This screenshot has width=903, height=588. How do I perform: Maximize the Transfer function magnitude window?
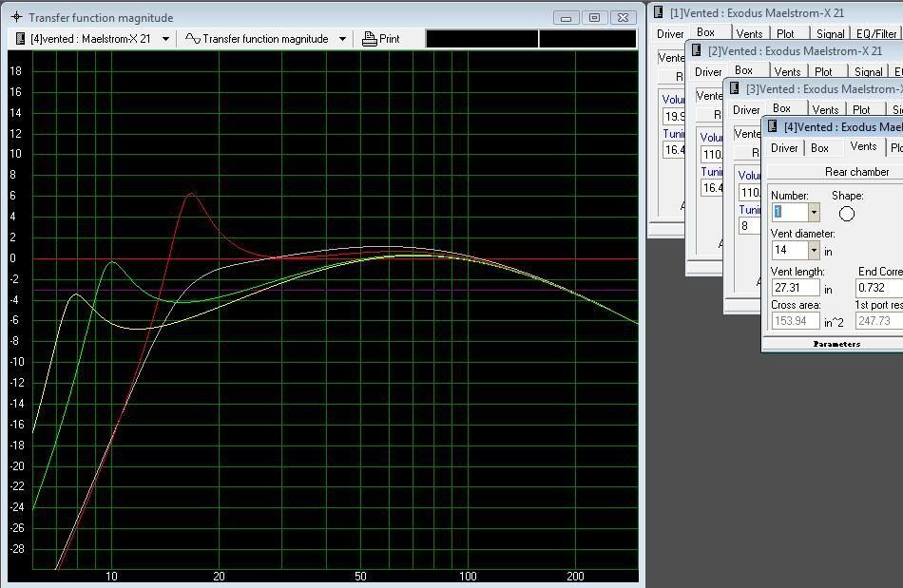pyautogui.click(x=594, y=18)
